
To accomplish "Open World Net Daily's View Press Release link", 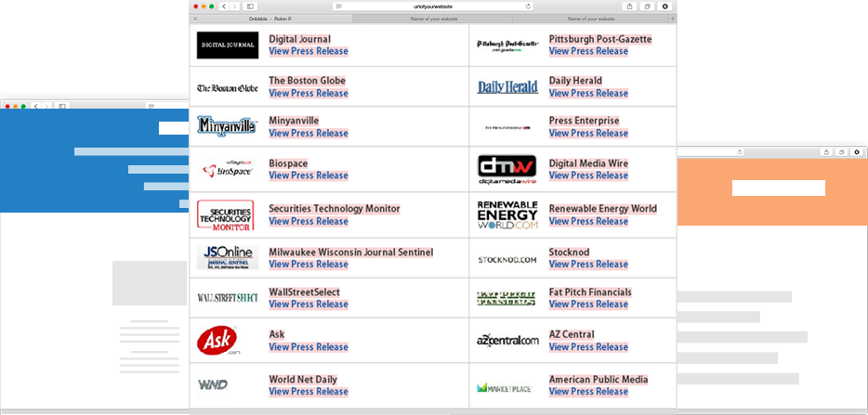I will 309,392.
